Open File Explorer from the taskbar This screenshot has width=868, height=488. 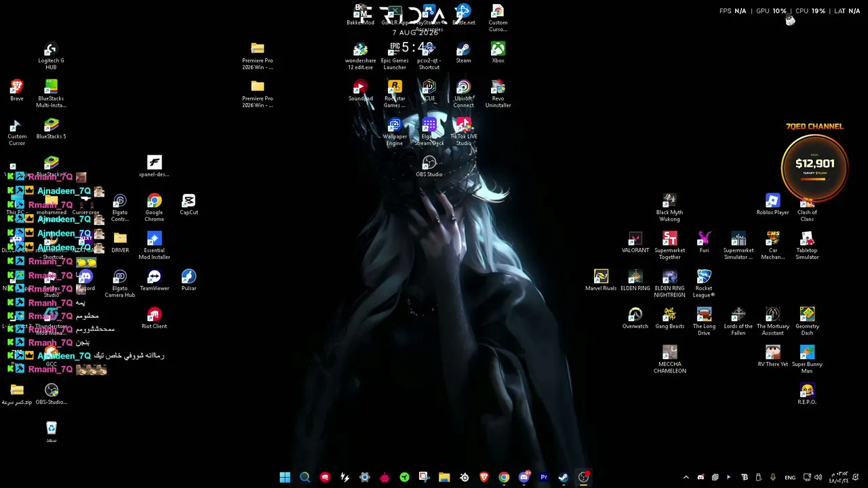coord(444,477)
